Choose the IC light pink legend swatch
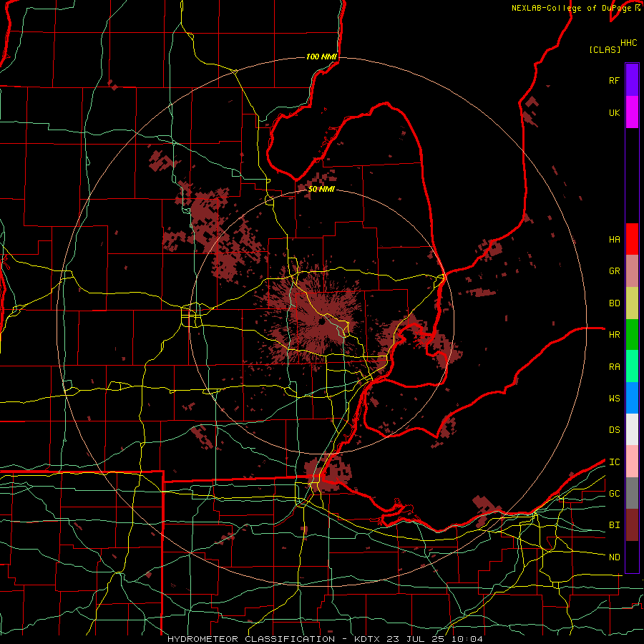Viewport: 644px width, 644px height. point(632,462)
